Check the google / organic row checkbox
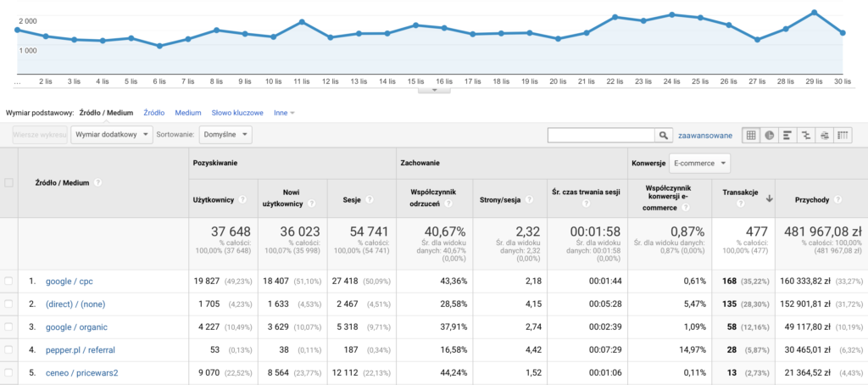 8,326
